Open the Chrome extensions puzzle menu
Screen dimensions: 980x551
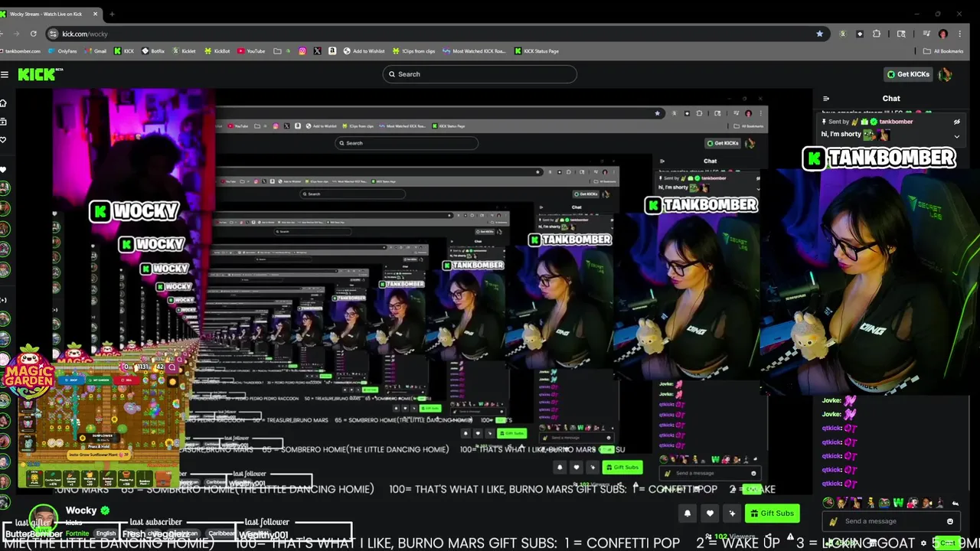(877, 34)
